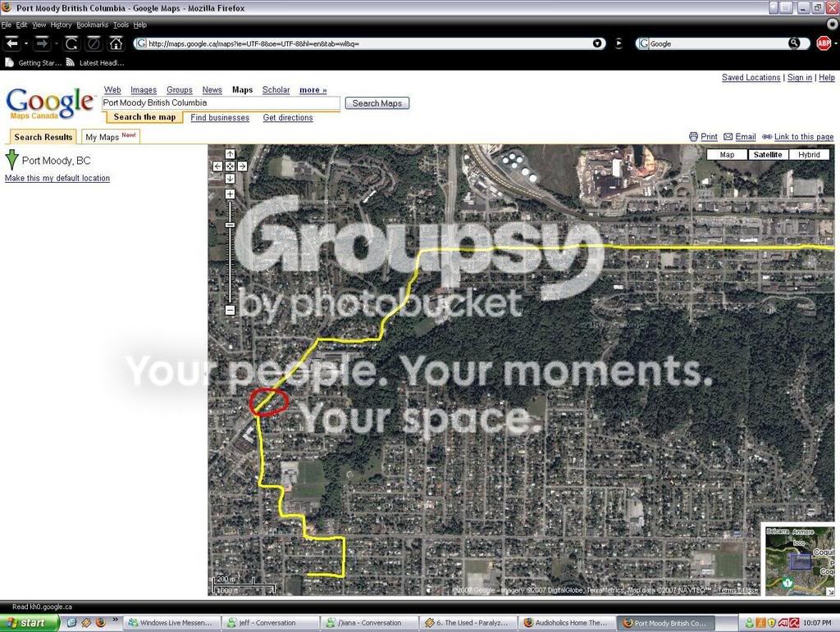
Task: Click the green Port Moody map marker icon
Action: tap(11, 160)
